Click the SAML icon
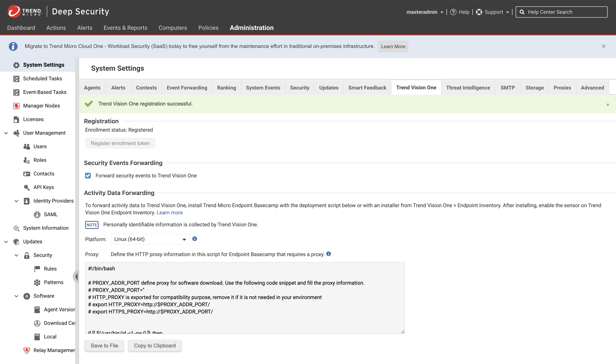 pos(37,215)
